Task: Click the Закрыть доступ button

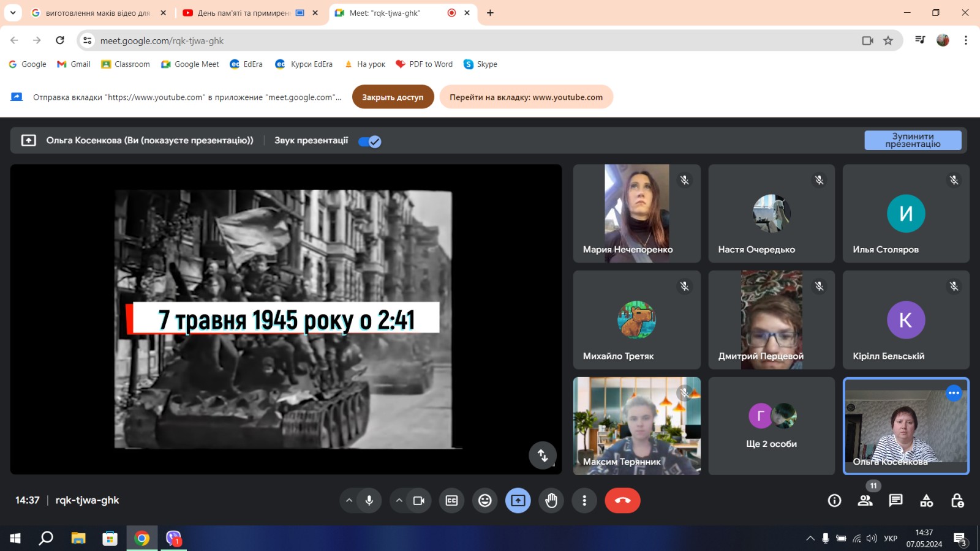Action: 393,97
